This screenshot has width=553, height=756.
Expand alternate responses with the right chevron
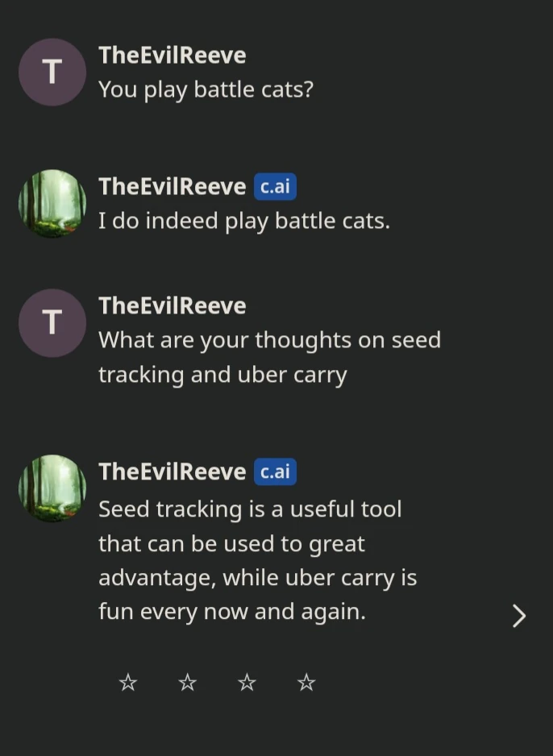point(518,616)
